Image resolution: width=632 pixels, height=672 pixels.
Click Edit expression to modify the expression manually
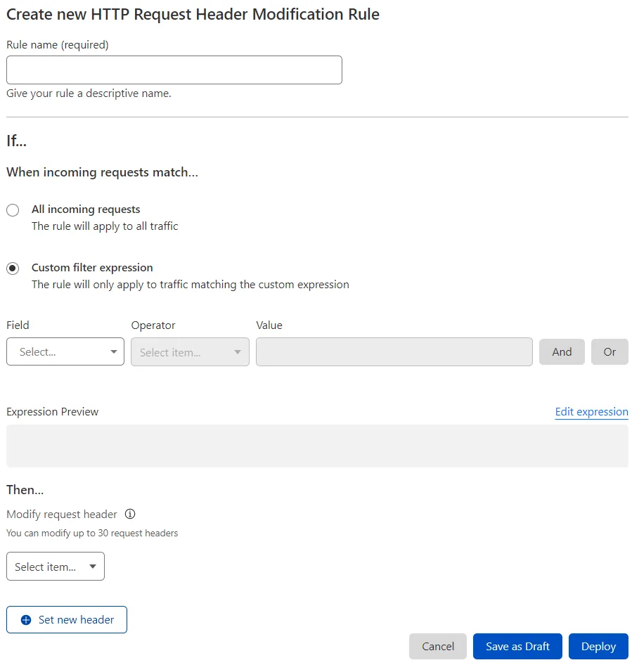click(x=591, y=411)
